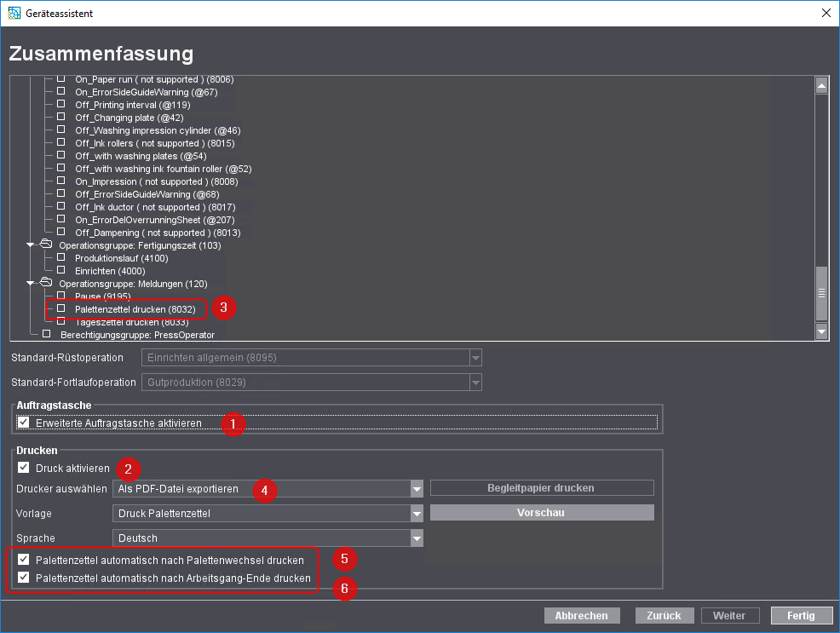The height and width of the screenshot is (633, 840).
Task: Click the Fertig button
Action: [802, 615]
